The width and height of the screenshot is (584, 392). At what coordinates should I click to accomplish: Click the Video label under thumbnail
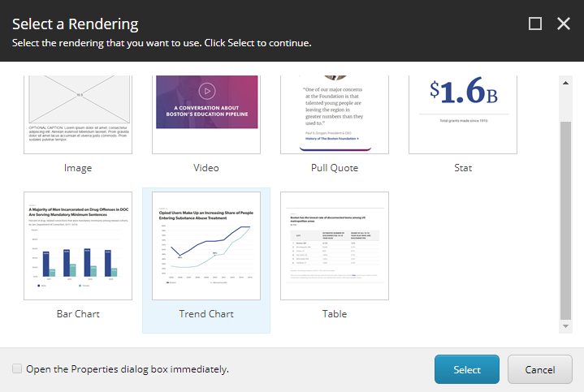(x=206, y=168)
